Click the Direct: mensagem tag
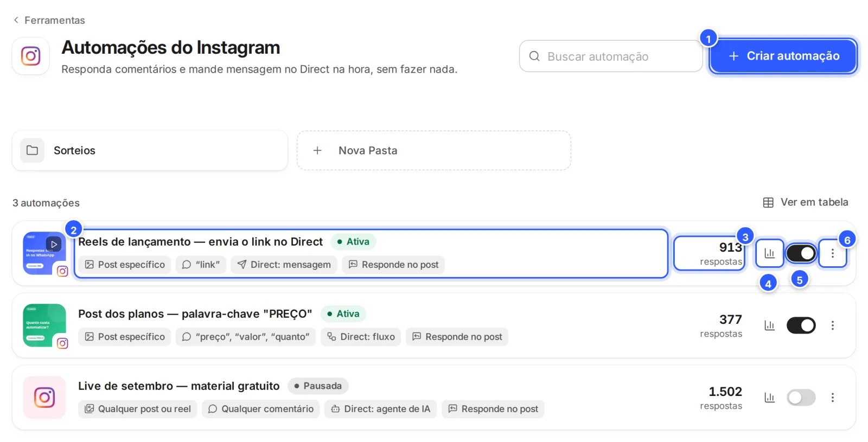868x442 pixels. [284, 265]
